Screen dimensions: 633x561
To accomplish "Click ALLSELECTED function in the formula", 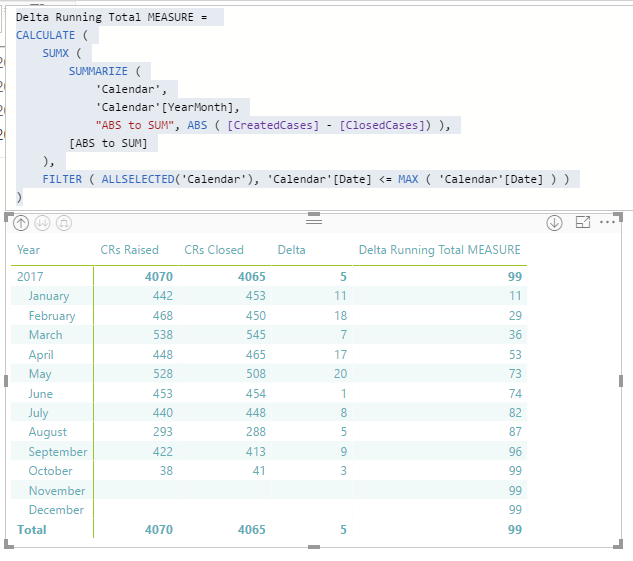I will pos(138,179).
